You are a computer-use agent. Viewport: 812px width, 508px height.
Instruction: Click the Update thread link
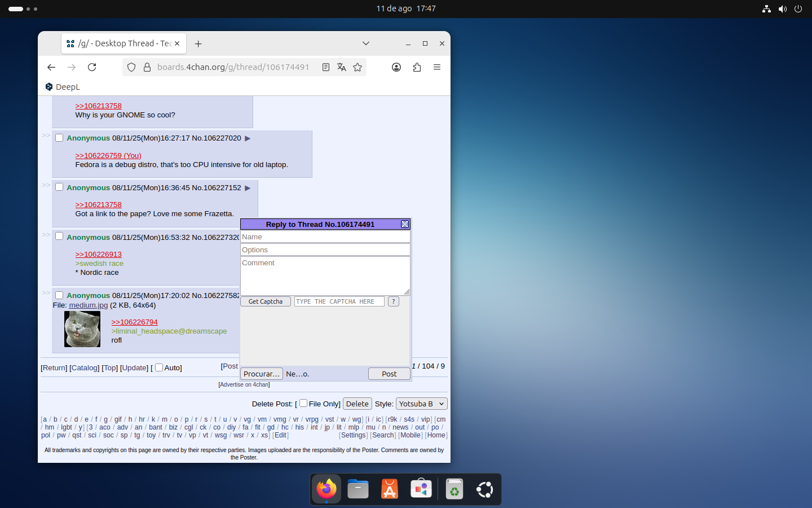[x=134, y=368]
